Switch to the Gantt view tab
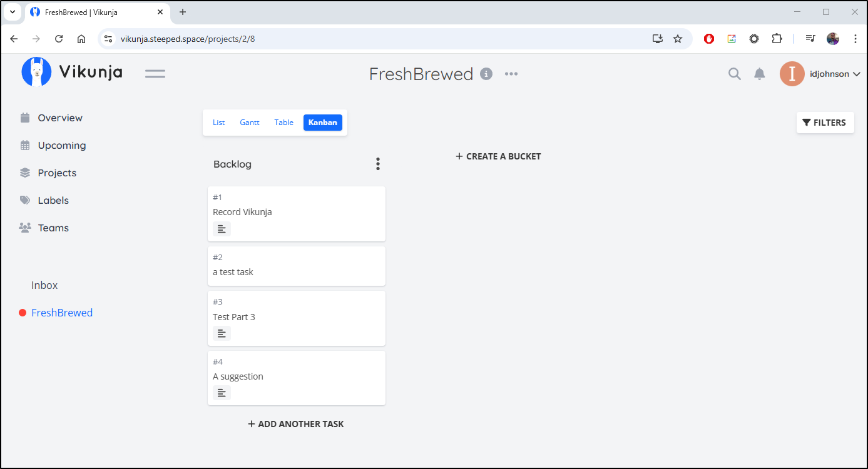Image resolution: width=868 pixels, height=469 pixels. coord(250,123)
